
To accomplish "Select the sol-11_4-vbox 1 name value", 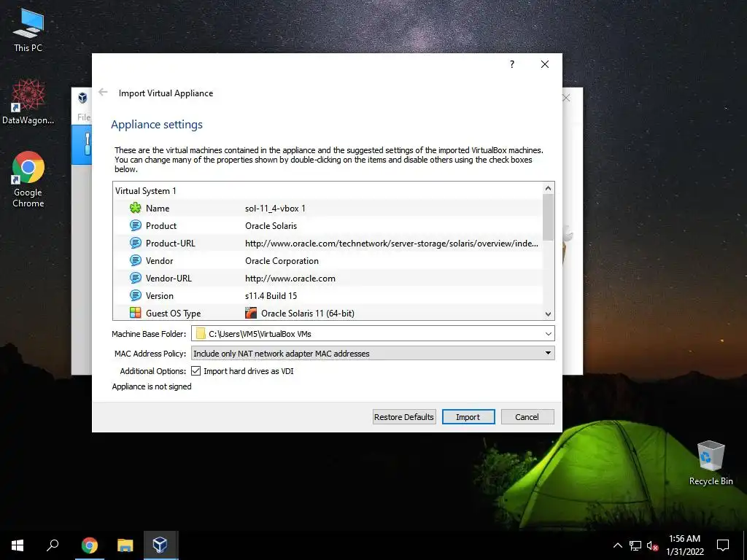I will [275, 208].
